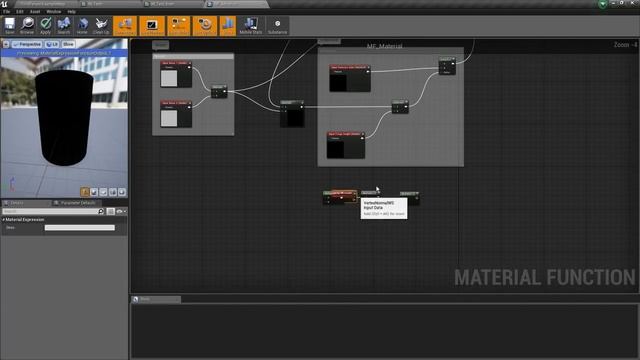Open the Asset menu
The width and height of the screenshot is (640, 360).
tap(35, 11)
